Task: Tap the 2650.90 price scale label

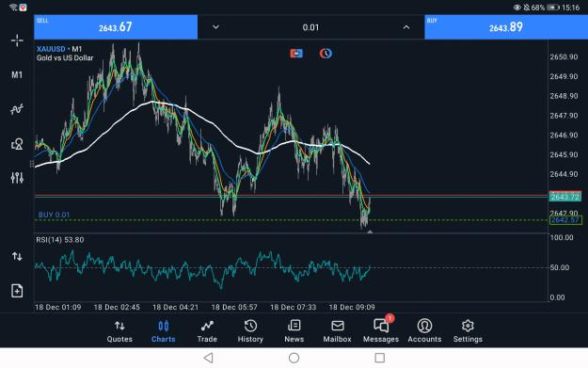Action: click(x=564, y=57)
